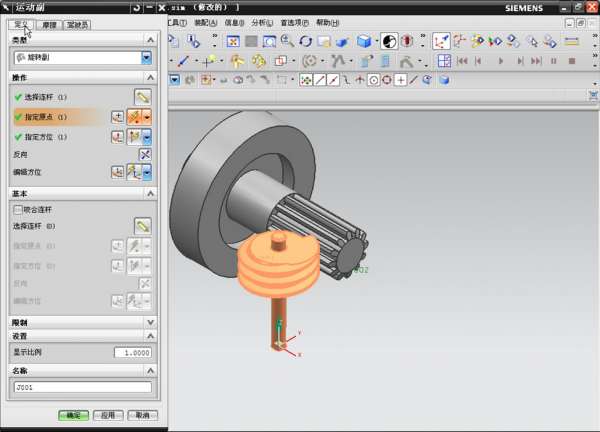
Task: Open the 帮助(H) menu
Action: click(328, 23)
